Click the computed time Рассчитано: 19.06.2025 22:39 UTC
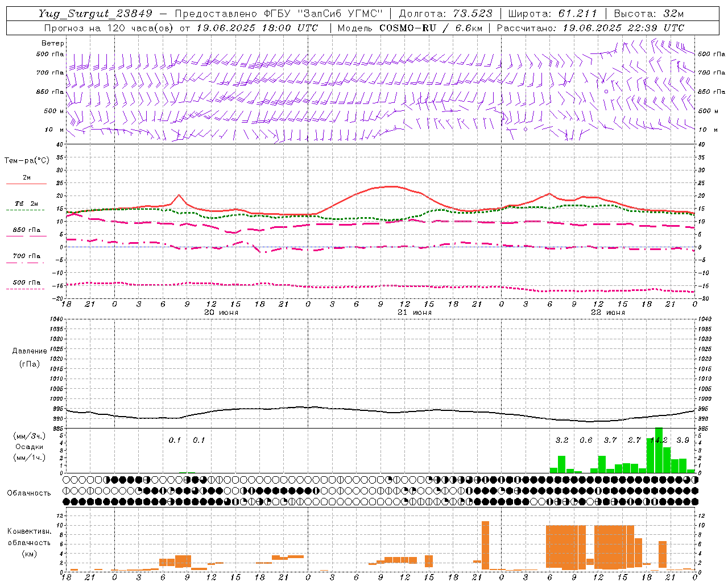This screenshot has height=582, width=728. click(590, 28)
